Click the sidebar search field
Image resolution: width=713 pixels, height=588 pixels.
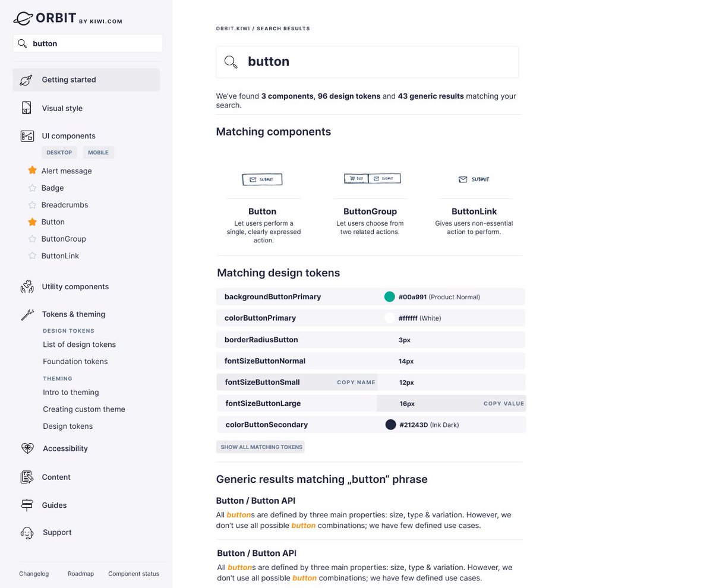click(87, 43)
